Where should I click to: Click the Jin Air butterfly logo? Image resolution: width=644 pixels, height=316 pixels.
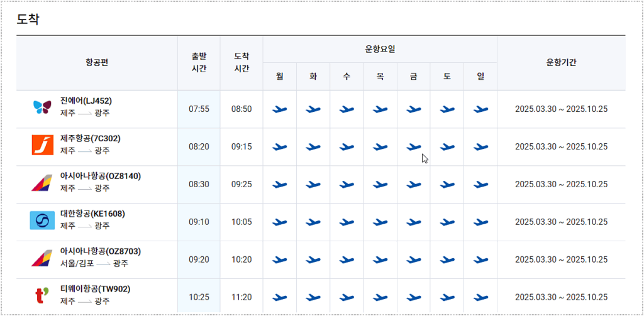42,107
